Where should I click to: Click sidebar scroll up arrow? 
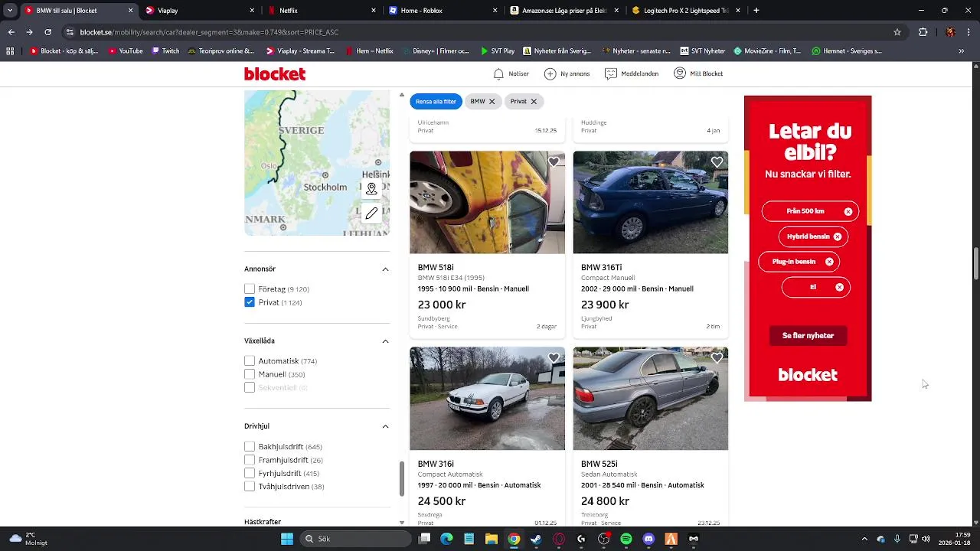402,95
